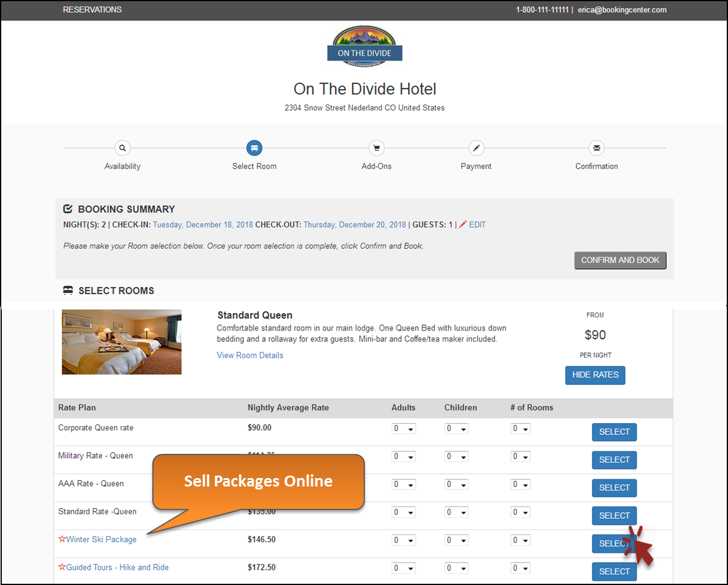Viewport: 728px width, 585px height.
Task: Click the HIDE RATES button
Action: point(595,375)
